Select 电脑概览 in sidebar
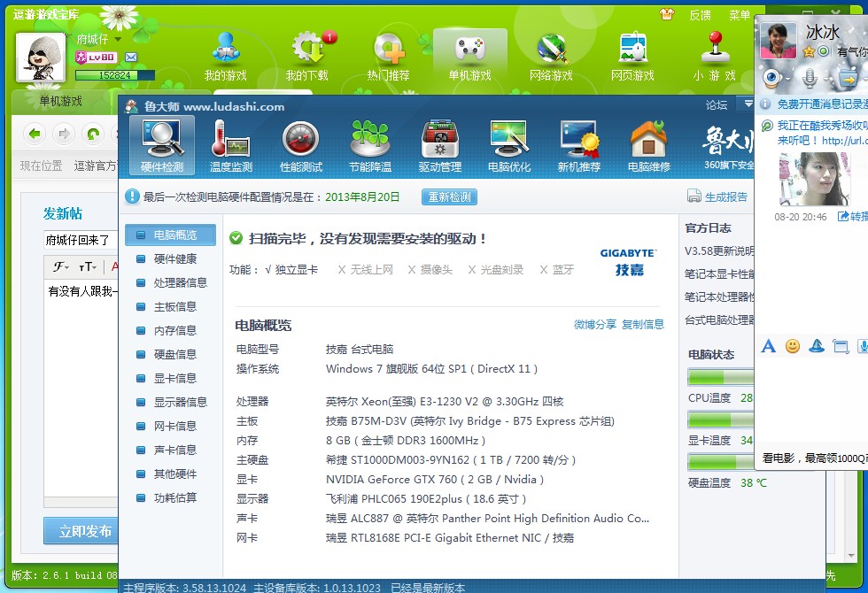The image size is (868, 593). [x=170, y=235]
